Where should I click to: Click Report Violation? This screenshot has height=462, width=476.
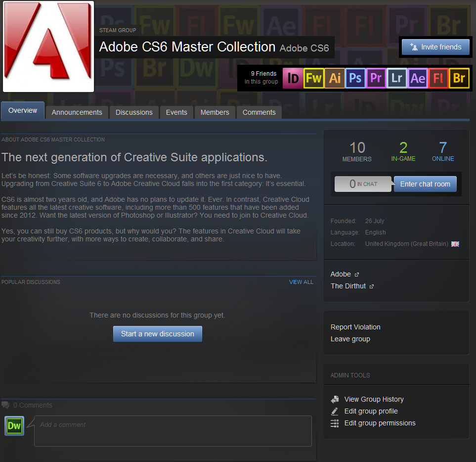355,327
